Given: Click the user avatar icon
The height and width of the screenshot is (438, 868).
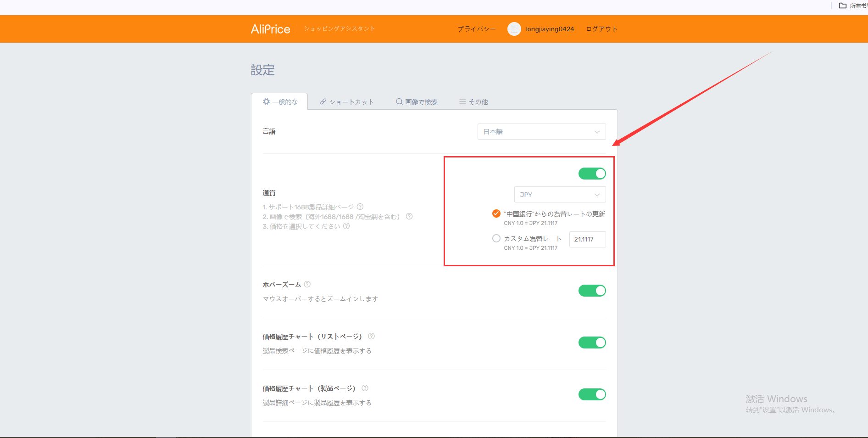Looking at the screenshot, I should click(514, 29).
